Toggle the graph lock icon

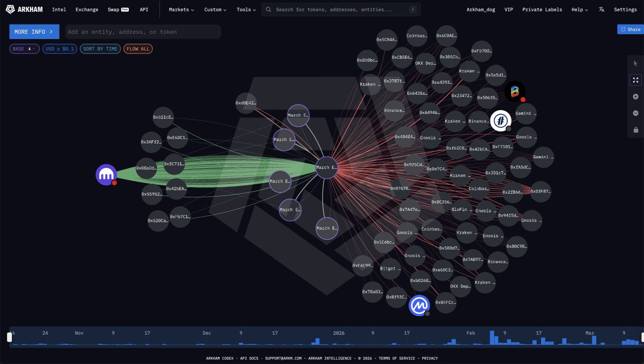pyautogui.click(x=635, y=130)
